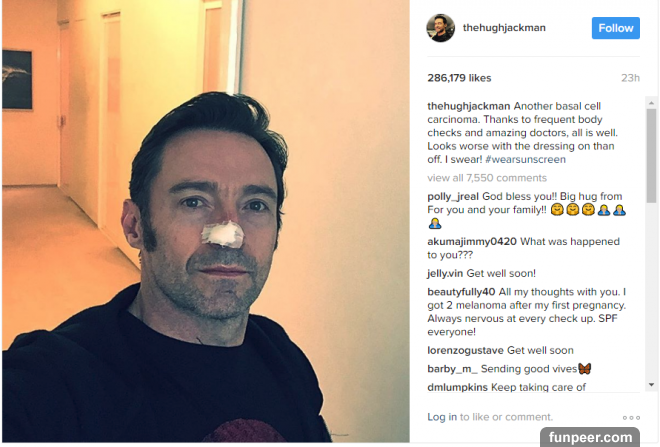Image resolution: width=660 pixels, height=447 pixels.
Task: Open barby_m_ commenter profile
Action: pos(452,369)
